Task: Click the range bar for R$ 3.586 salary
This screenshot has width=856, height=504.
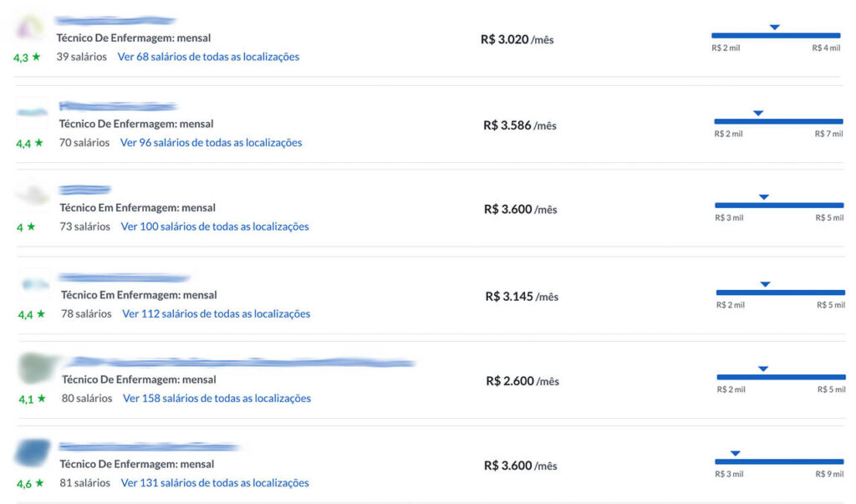Action: pos(778,121)
